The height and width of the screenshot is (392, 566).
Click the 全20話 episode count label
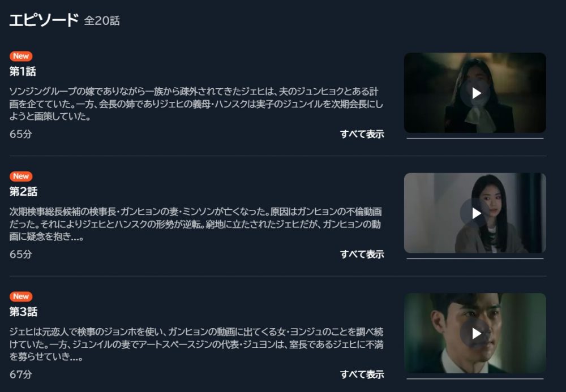pos(102,20)
